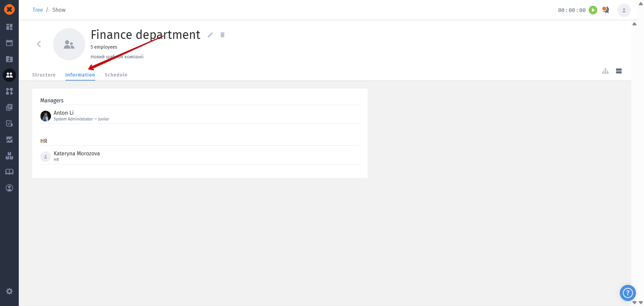Open the help question mark button

(628, 293)
